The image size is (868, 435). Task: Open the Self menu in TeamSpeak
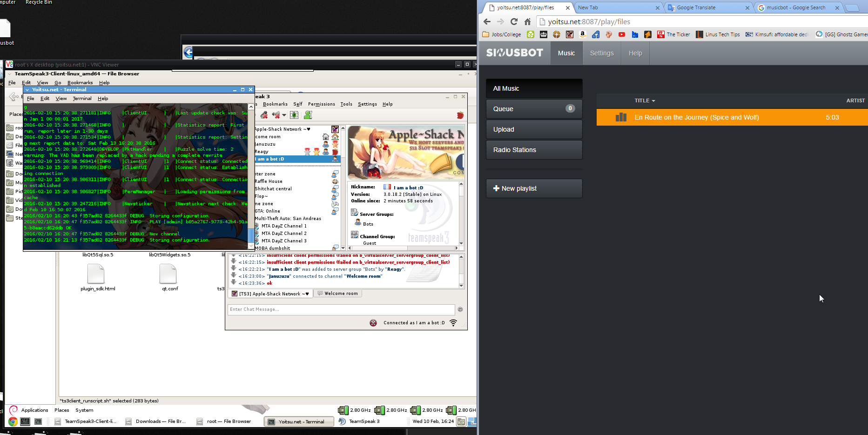point(298,104)
